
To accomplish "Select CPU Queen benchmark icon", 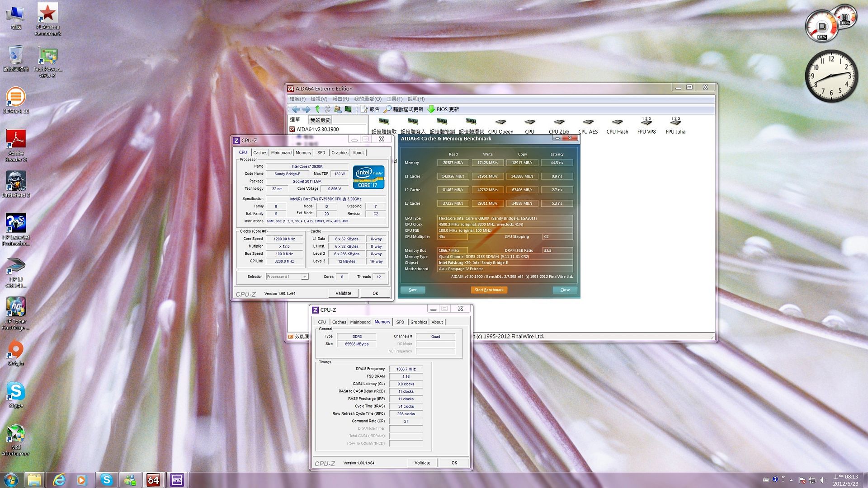I will point(500,126).
